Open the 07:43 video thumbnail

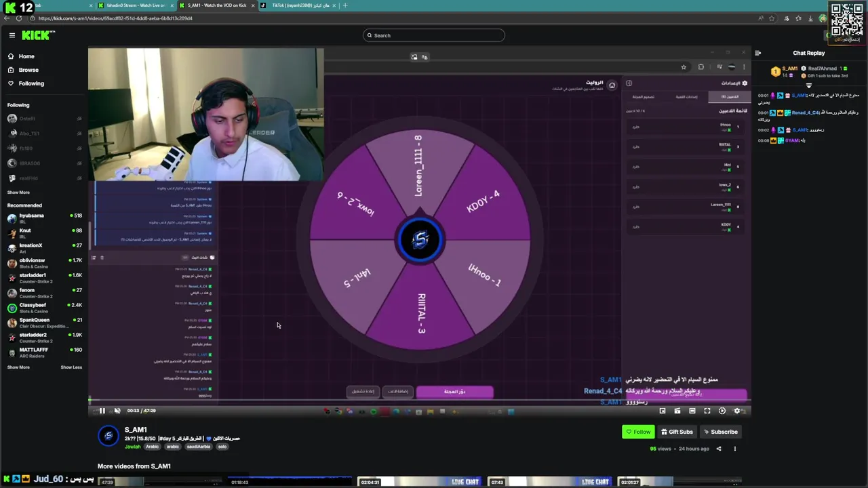point(551,482)
